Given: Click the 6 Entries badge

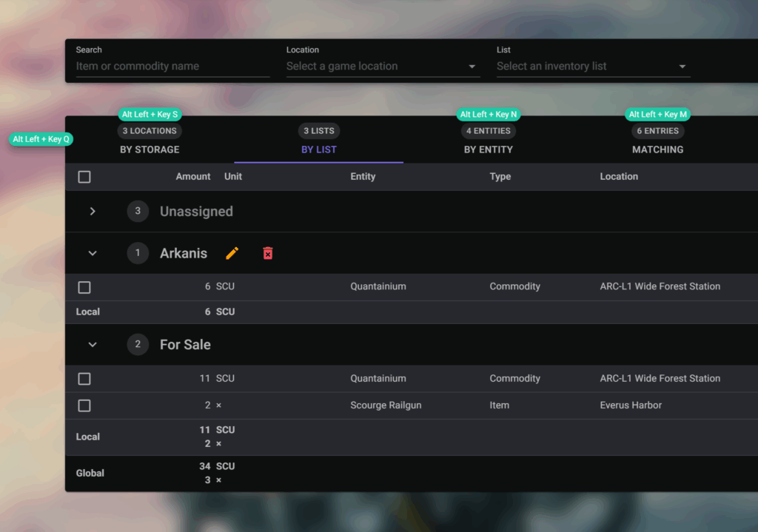Looking at the screenshot, I should tap(657, 130).
